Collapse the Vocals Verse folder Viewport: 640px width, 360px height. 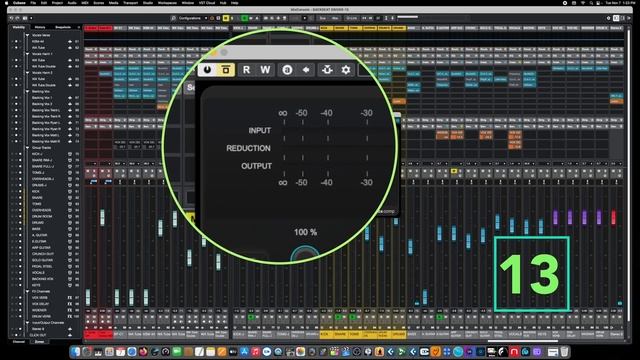tap(28, 35)
